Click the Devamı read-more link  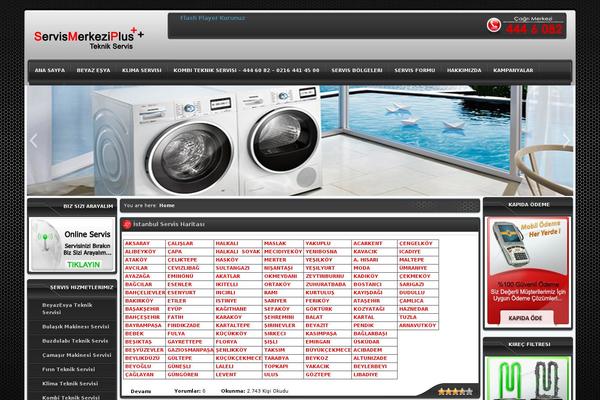coord(140,391)
